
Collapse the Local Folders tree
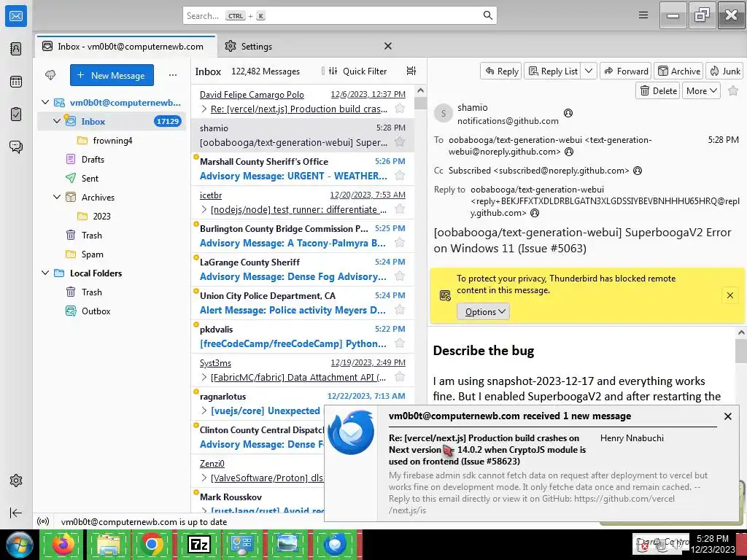[x=45, y=273]
